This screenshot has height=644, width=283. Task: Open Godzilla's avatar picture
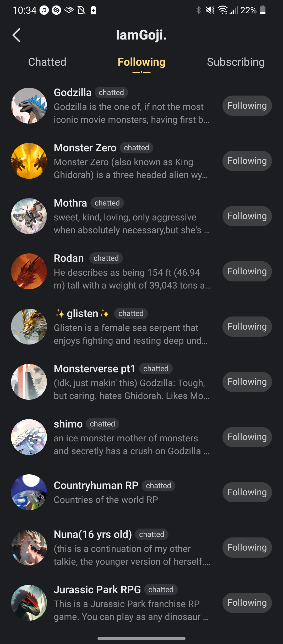click(x=29, y=106)
